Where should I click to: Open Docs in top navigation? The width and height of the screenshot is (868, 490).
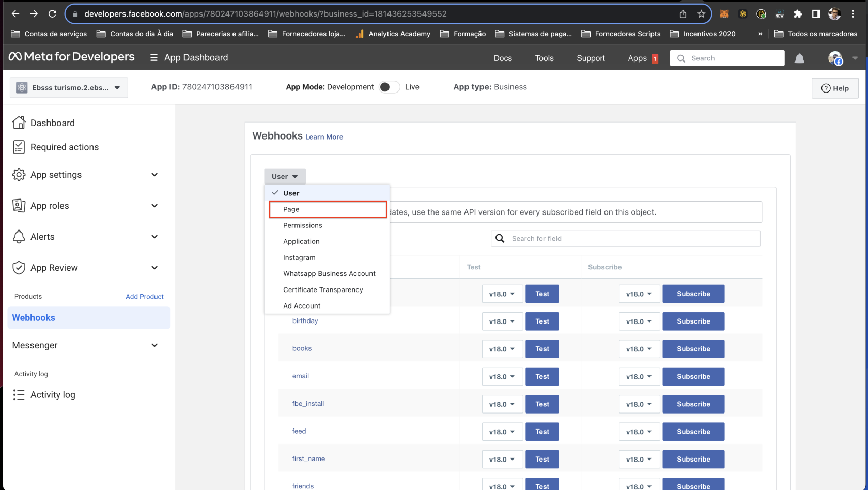(x=503, y=58)
